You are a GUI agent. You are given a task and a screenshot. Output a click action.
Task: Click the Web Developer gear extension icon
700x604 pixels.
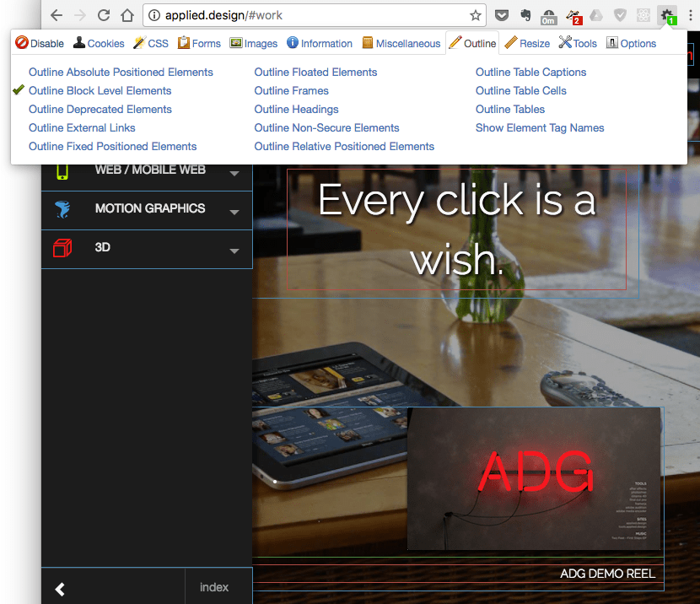[x=668, y=15]
